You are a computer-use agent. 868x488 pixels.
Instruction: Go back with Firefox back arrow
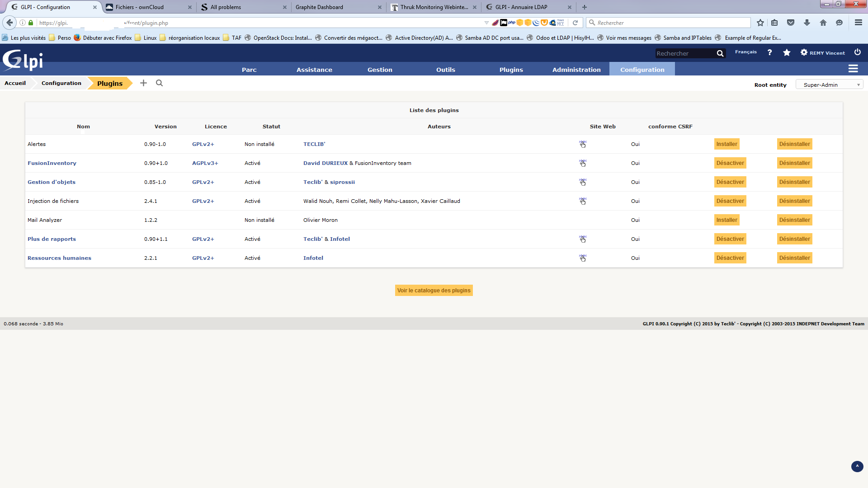coord(9,23)
